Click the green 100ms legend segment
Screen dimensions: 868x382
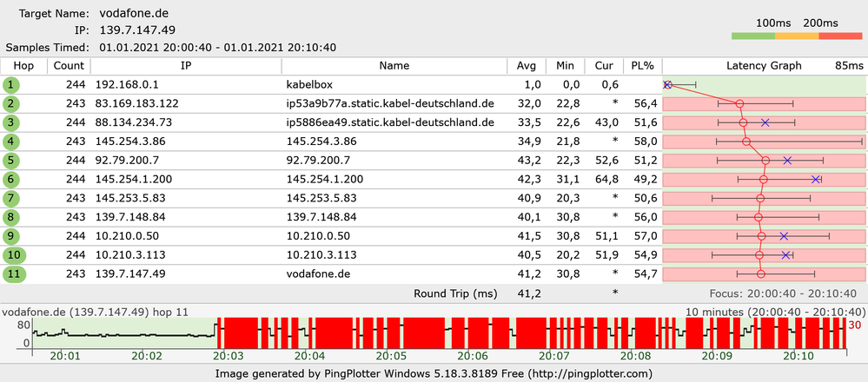coord(752,36)
